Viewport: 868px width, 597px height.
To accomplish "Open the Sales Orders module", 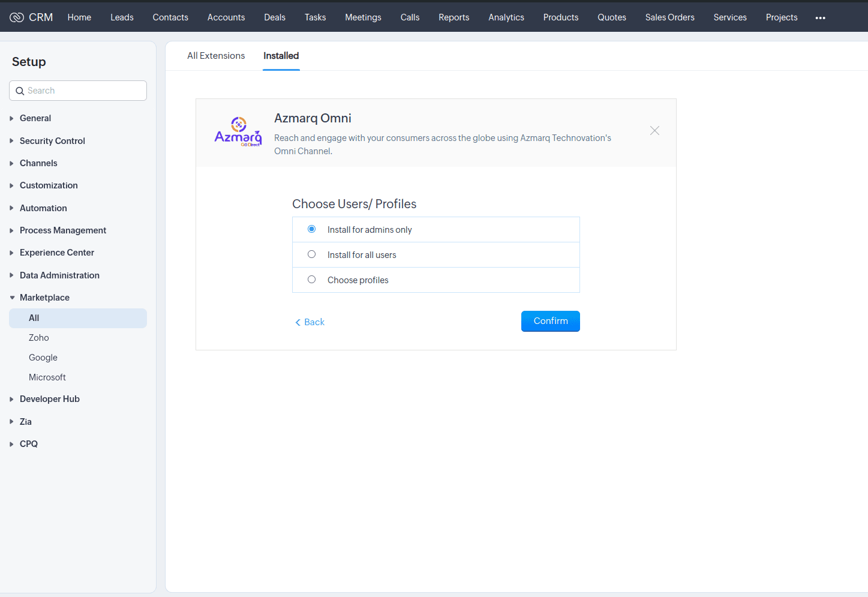I will (x=670, y=17).
